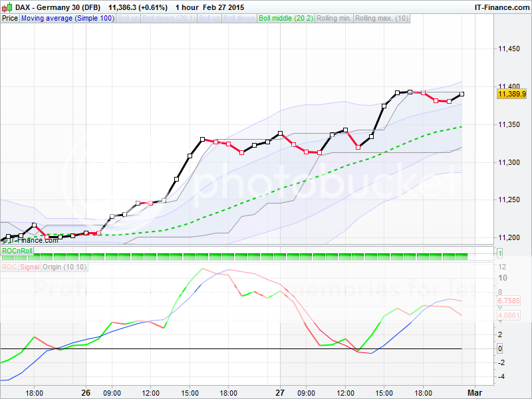Open the Moving average (Simple 100) settings
Screen dimensions: 532x399
tap(67, 18)
